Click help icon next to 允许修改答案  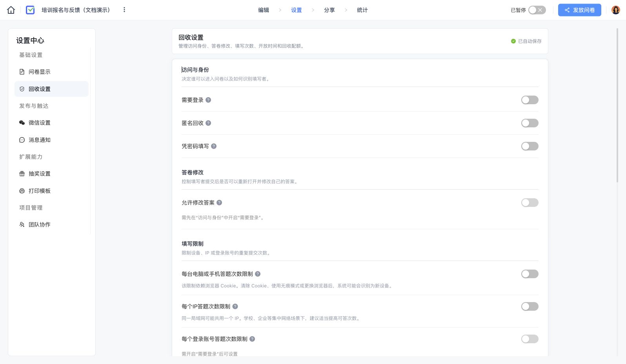click(x=219, y=203)
